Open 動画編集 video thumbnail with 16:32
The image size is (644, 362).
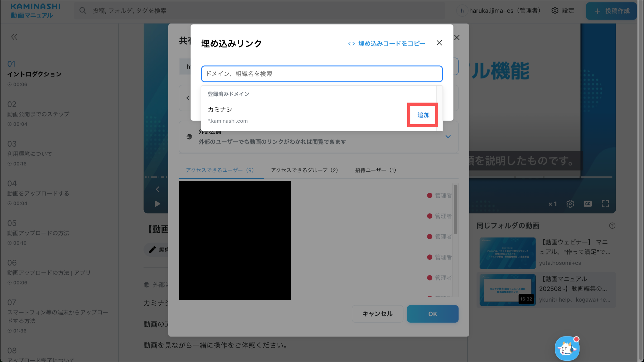[507, 290]
